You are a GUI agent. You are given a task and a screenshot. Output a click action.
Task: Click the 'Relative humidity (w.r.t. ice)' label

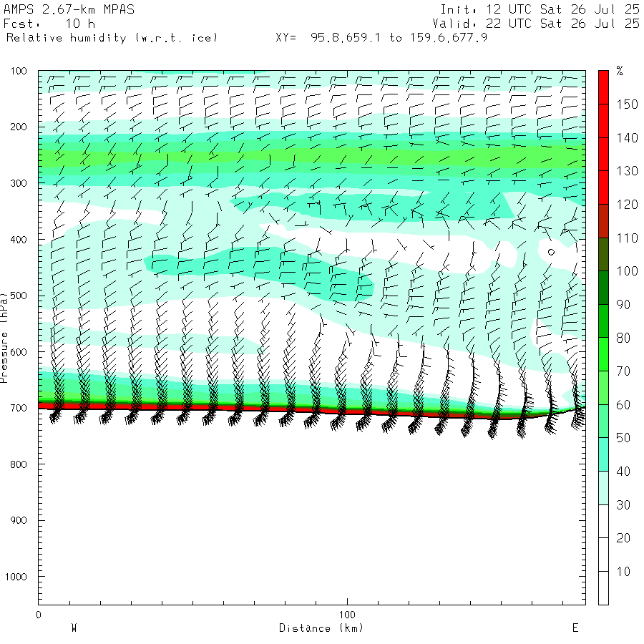pyautogui.click(x=112, y=38)
